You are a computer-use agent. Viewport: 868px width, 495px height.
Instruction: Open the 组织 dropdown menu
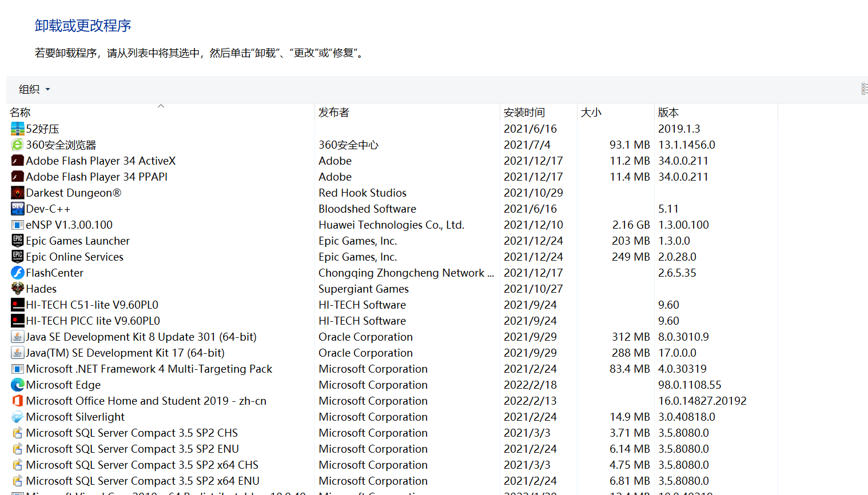point(34,89)
